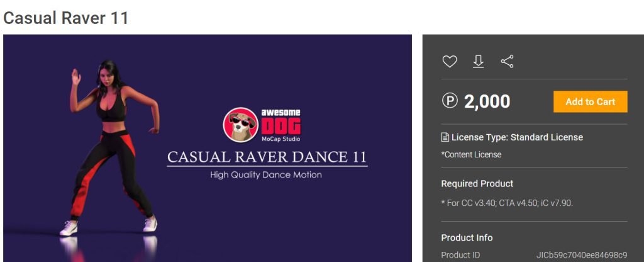Open the Casual Raver Dance 11 preview image
The height and width of the screenshot is (262, 644).
208,148
